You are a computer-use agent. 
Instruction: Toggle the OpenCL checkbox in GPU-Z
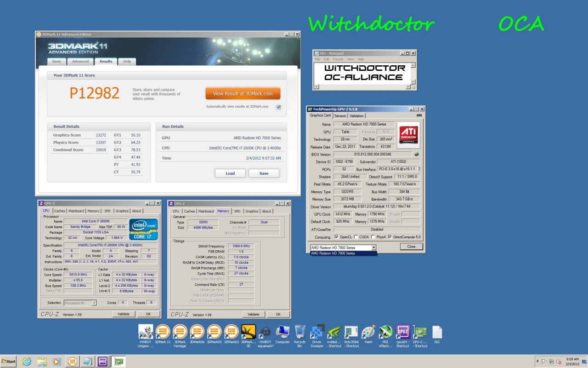[337, 237]
